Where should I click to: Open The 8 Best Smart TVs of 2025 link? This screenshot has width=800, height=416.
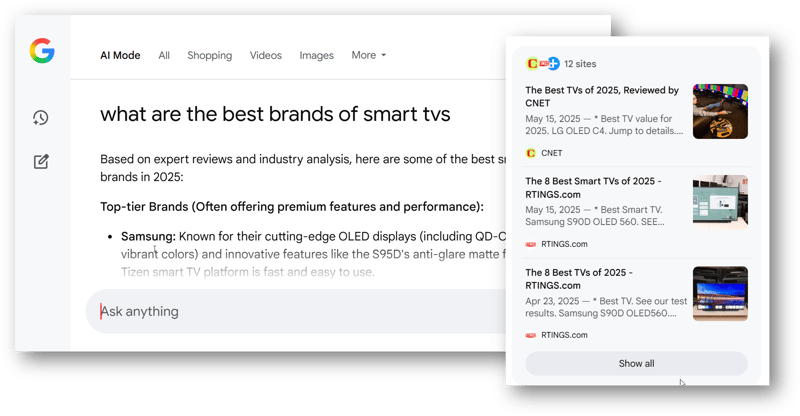593,188
